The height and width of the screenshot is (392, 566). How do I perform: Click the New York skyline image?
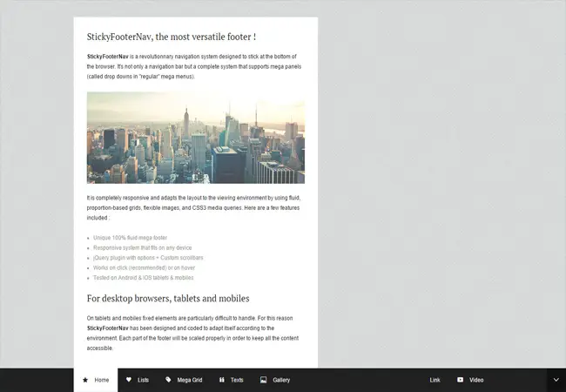(x=196, y=138)
